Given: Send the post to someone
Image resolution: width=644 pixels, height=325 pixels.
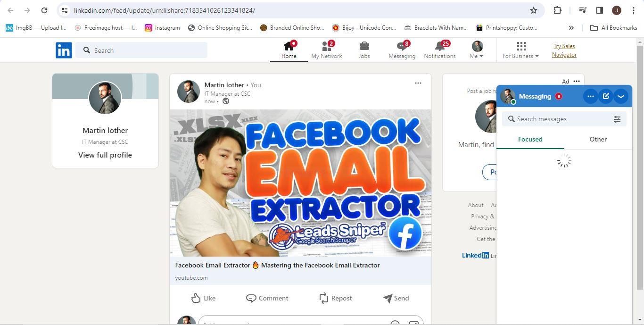Looking at the screenshot, I should (x=396, y=298).
